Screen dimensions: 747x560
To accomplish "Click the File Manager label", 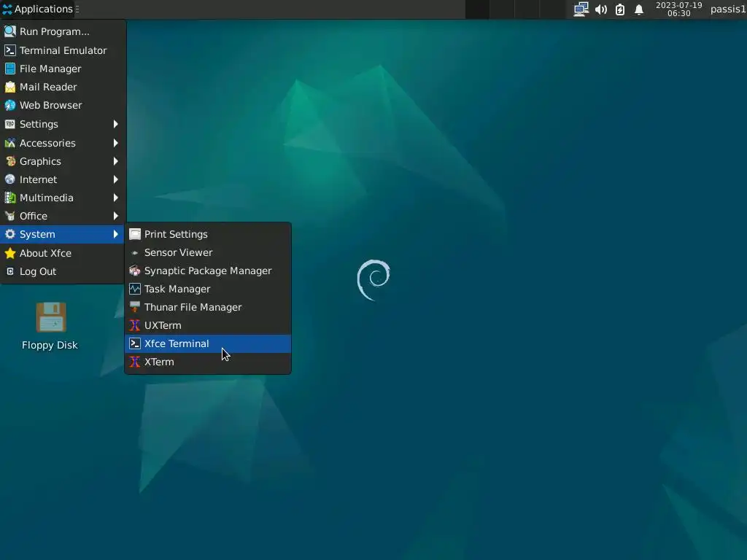I will coord(50,69).
